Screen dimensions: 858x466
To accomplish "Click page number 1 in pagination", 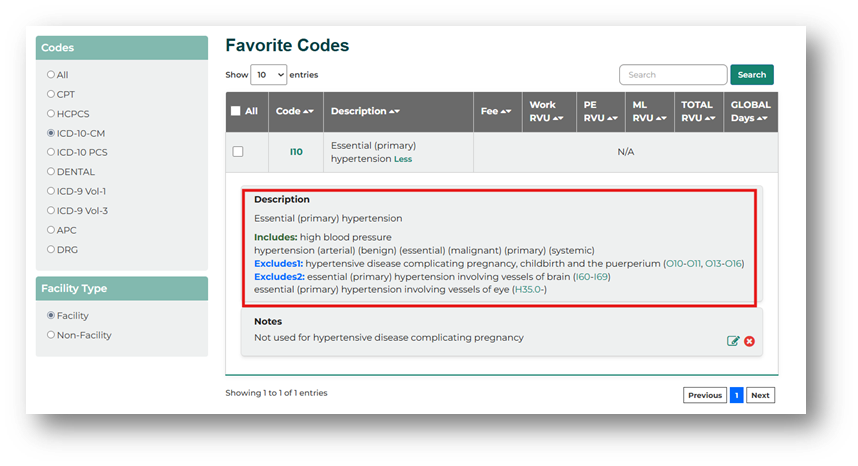I will pyautogui.click(x=736, y=395).
